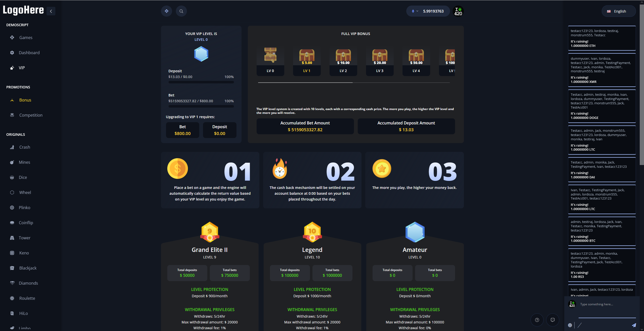Open the English language selector
Screen dimensions: 644x331
click(619, 11)
